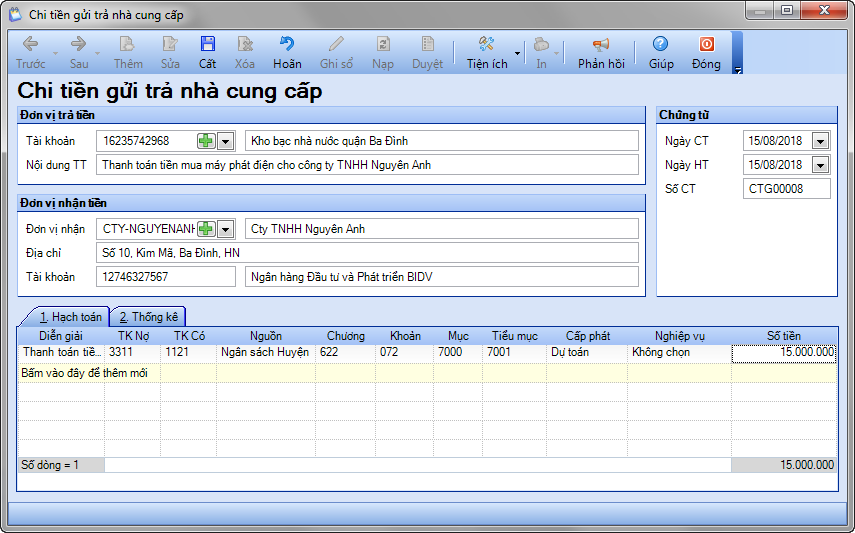Select the 'Thanh toán tiề...' description cell
This screenshot has height=533, width=855.
(61, 352)
